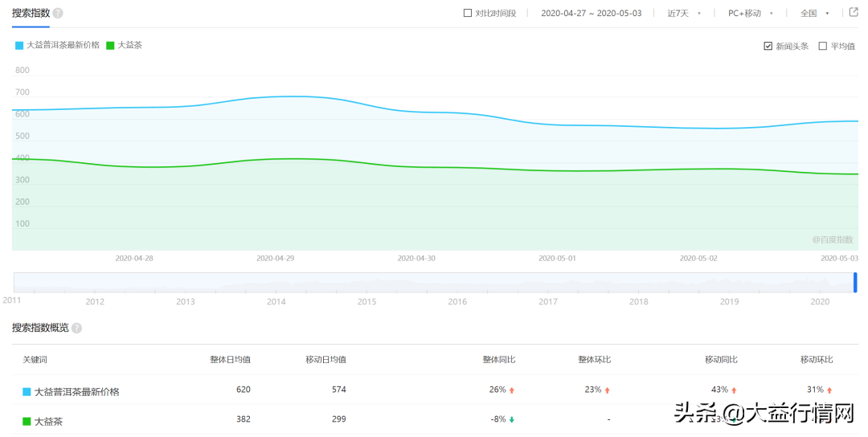
Task: Click 2017 on the timeline range bar
Action: [548, 301]
